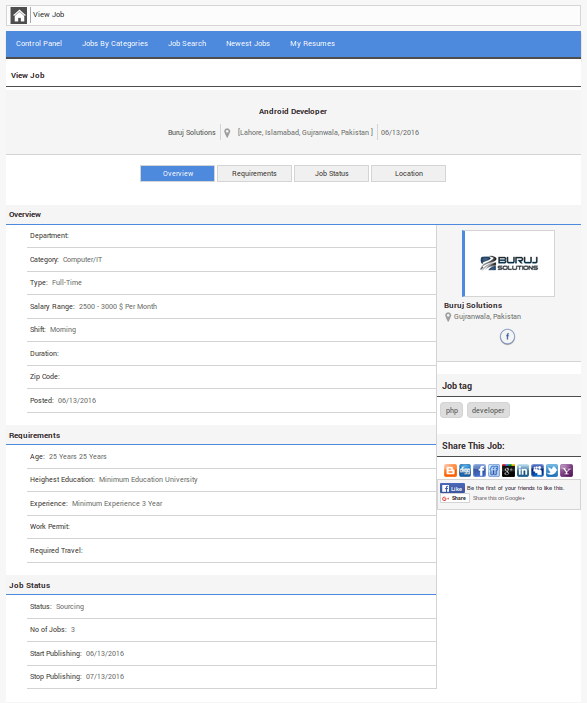
Task: Switch to Requirements tab
Action: (254, 174)
